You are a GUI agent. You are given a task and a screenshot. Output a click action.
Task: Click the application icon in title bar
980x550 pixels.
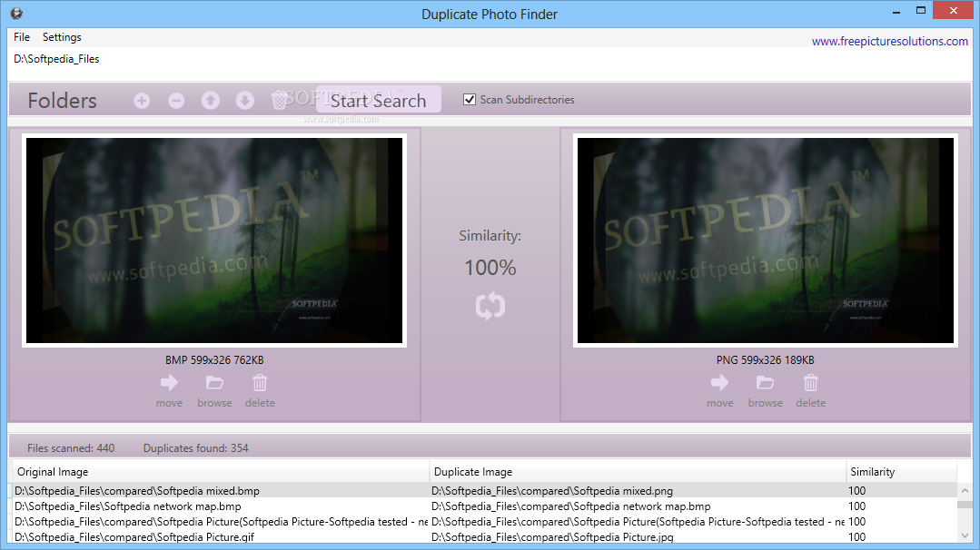tap(17, 13)
